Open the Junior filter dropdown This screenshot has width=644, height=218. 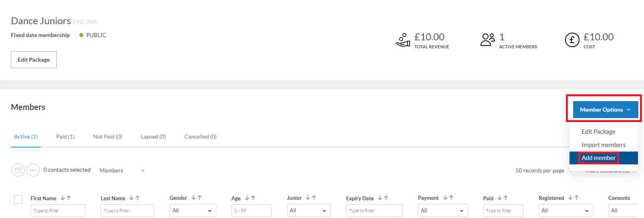(309, 210)
